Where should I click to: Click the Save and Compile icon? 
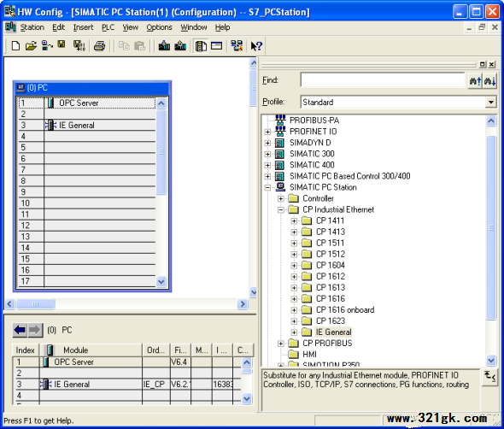pos(79,45)
